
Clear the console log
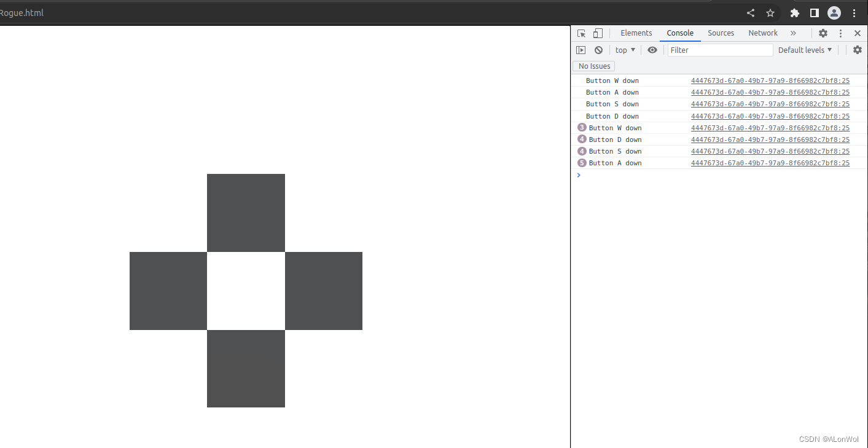pyautogui.click(x=598, y=50)
